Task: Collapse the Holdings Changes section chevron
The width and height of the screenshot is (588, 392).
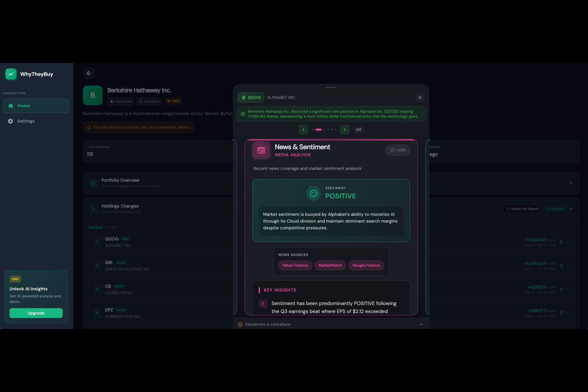Action: click(571, 209)
